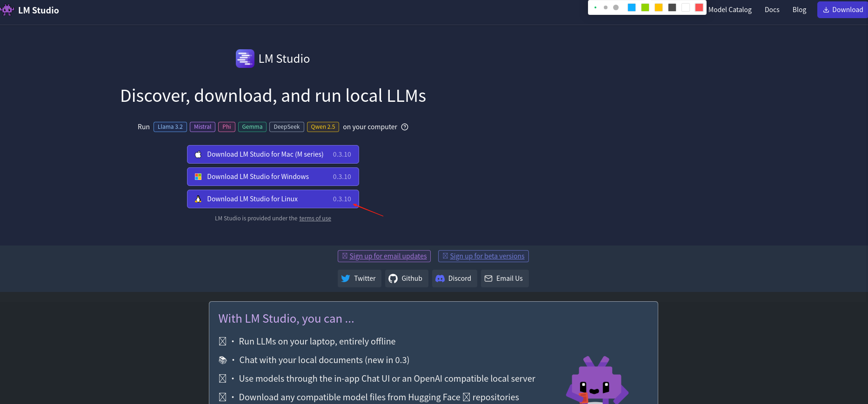Image resolution: width=868 pixels, height=404 pixels.
Task: Open the terms of use link
Action: click(x=315, y=219)
